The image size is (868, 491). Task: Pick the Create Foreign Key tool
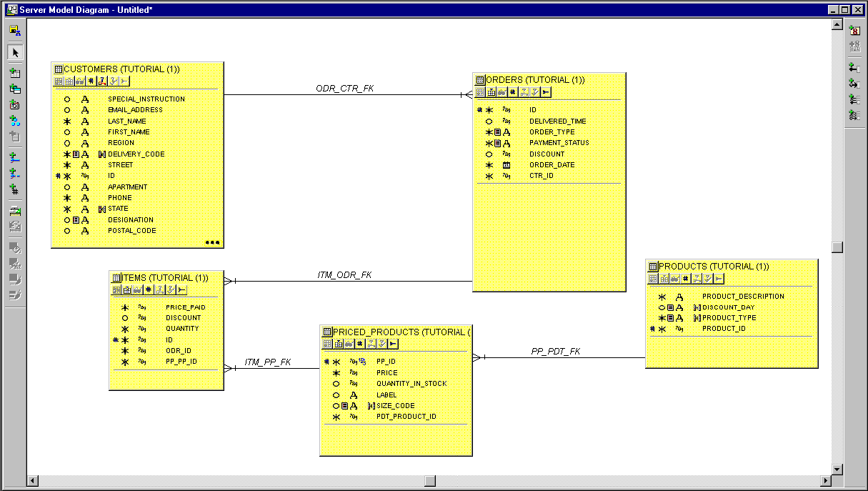pos(15,158)
